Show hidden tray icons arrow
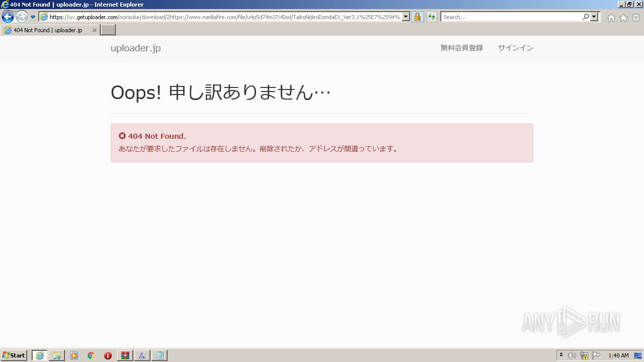This screenshot has height=362, width=644. coord(561,355)
